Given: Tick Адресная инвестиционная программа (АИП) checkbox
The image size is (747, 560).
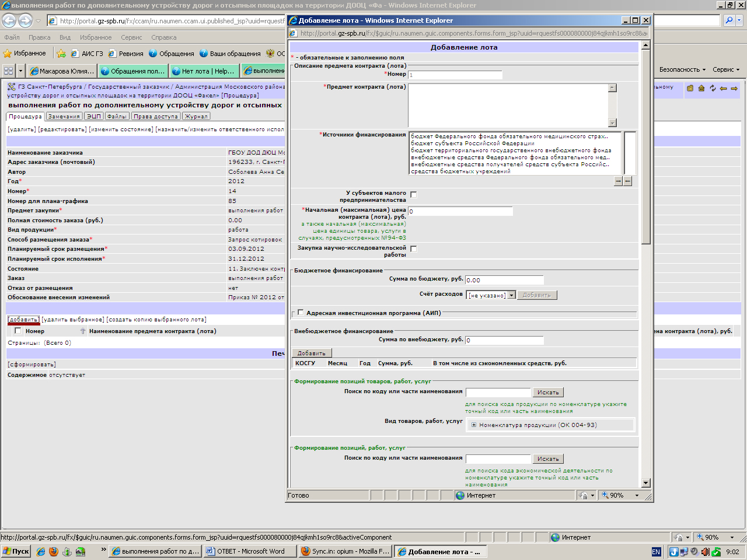Looking at the screenshot, I should tap(301, 313).
